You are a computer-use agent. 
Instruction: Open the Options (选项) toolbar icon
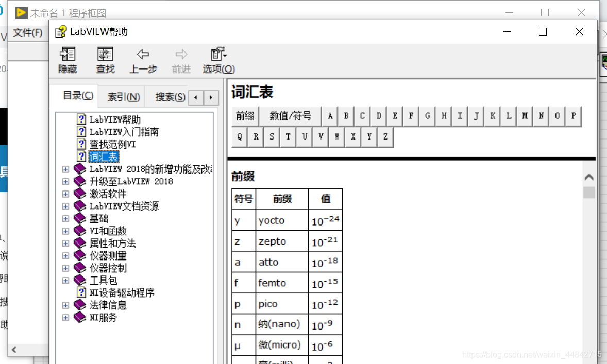(x=218, y=54)
